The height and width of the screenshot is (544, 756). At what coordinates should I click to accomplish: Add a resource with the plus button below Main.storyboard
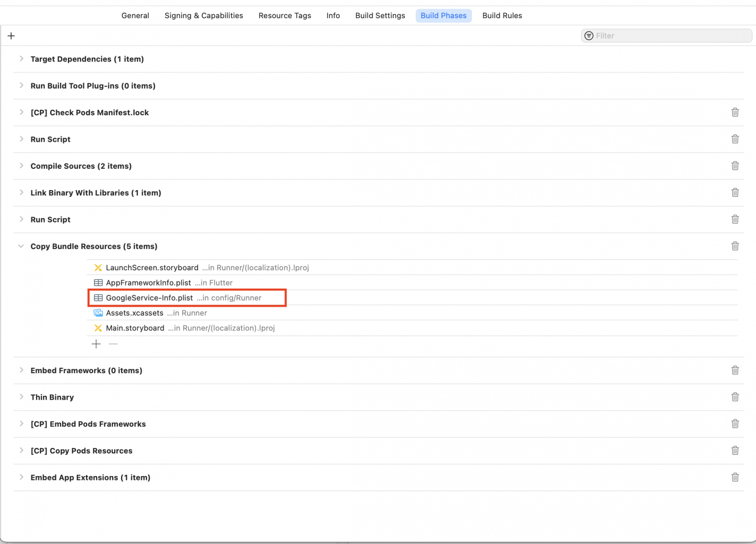pos(96,344)
